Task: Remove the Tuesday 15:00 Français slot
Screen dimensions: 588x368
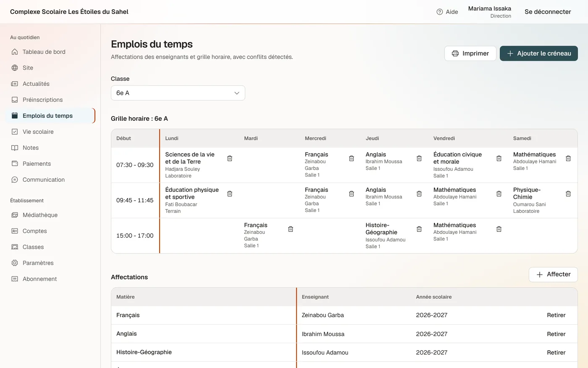Action: coord(291,229)
